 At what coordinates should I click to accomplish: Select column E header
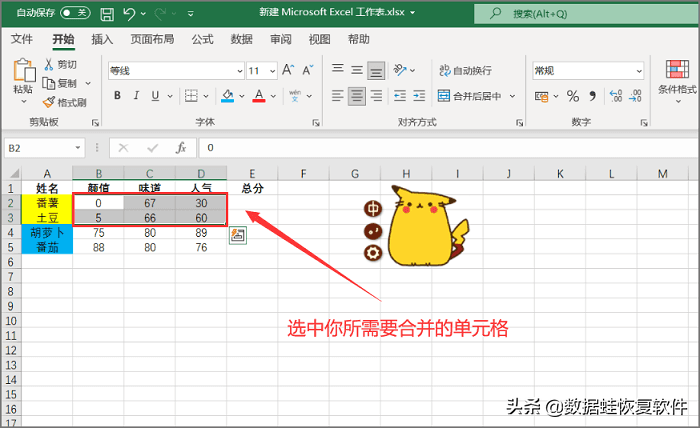[252, 173]
